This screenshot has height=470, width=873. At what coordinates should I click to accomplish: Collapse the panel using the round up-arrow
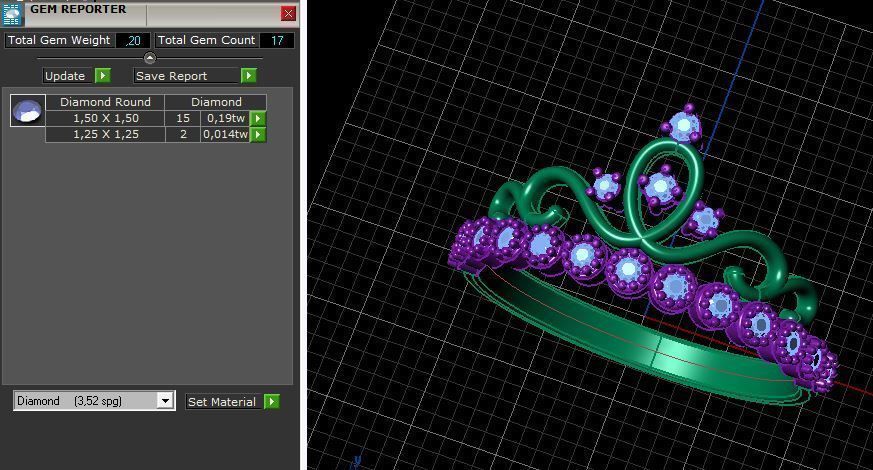pos(150,58)
